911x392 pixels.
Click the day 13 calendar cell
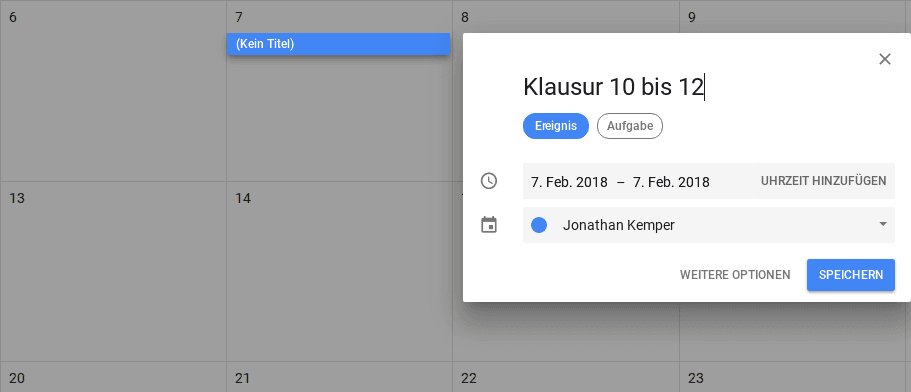(x=113, y=271)
